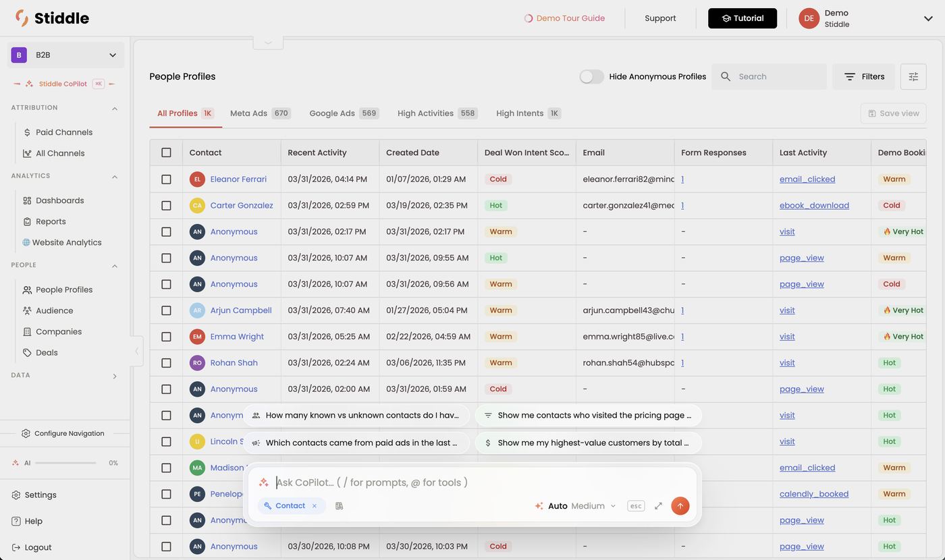Open the Filters button

click(x=864, y=77)
